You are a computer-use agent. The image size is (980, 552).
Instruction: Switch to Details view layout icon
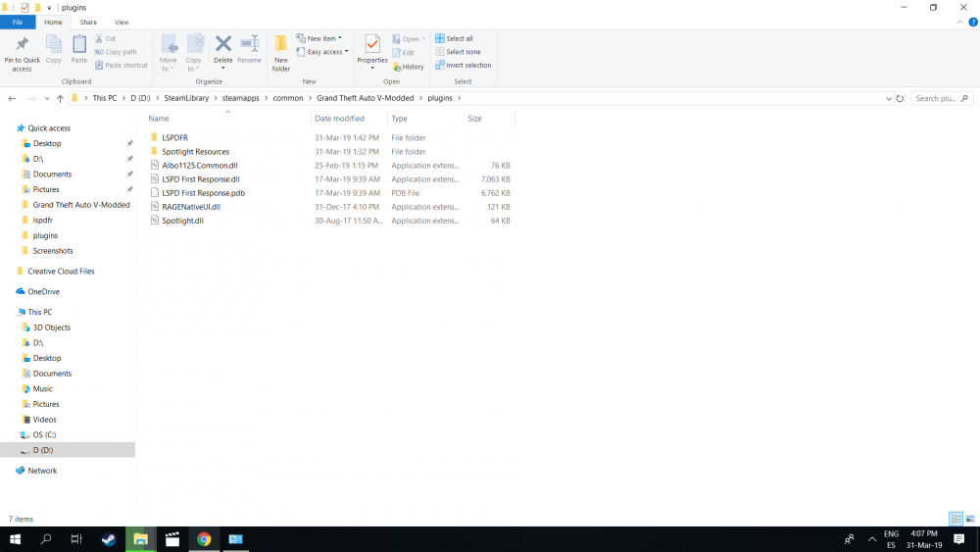955,519
